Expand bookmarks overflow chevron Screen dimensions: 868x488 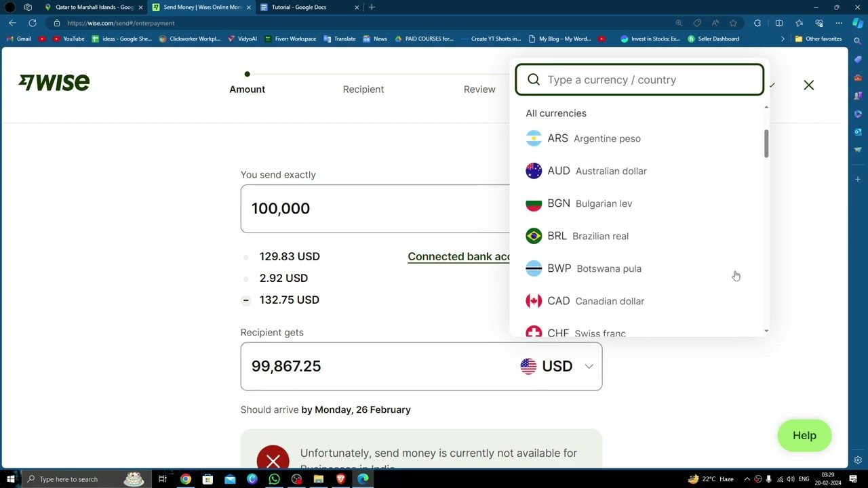(x=783, y=39)
